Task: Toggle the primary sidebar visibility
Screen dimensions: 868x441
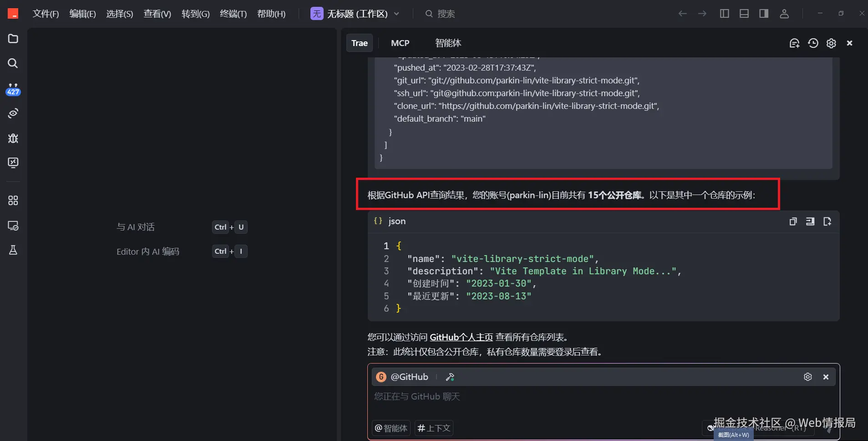Action: coord(724,13)
